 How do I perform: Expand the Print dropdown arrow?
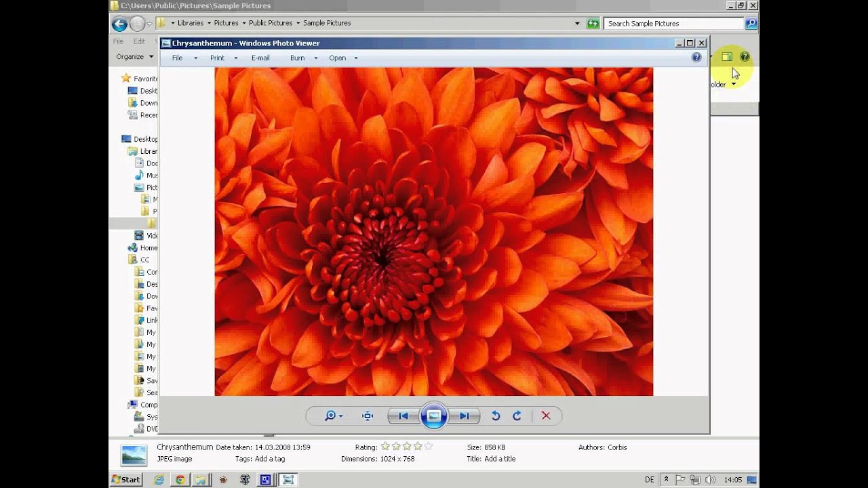point(236,58)
